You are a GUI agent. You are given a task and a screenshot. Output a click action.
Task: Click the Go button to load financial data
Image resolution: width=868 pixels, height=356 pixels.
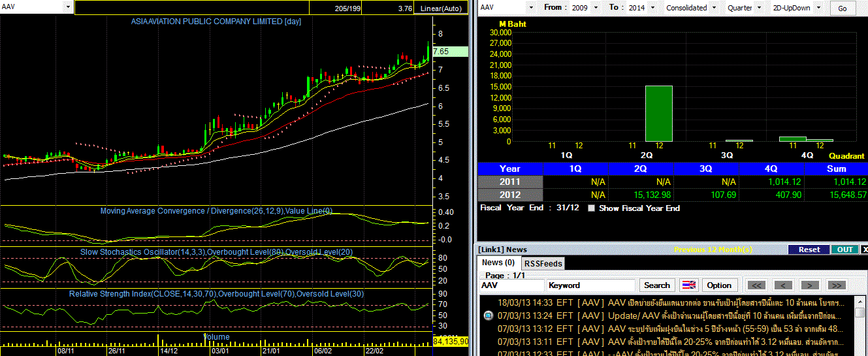[x=843, y=8]
